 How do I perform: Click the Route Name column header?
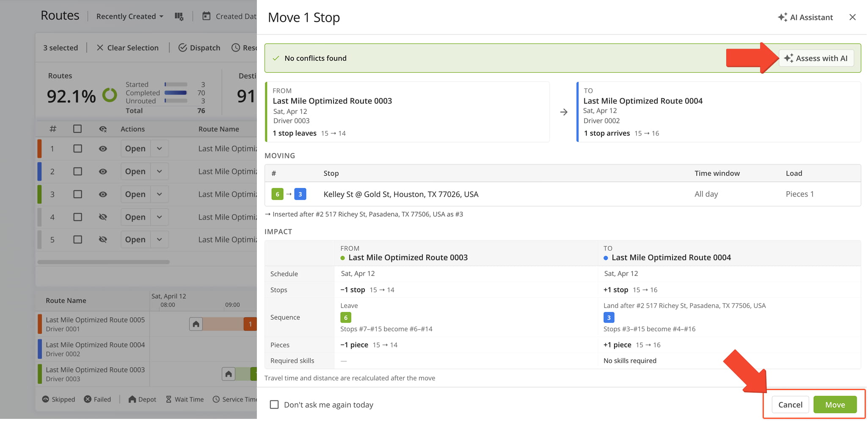(219, 129)
